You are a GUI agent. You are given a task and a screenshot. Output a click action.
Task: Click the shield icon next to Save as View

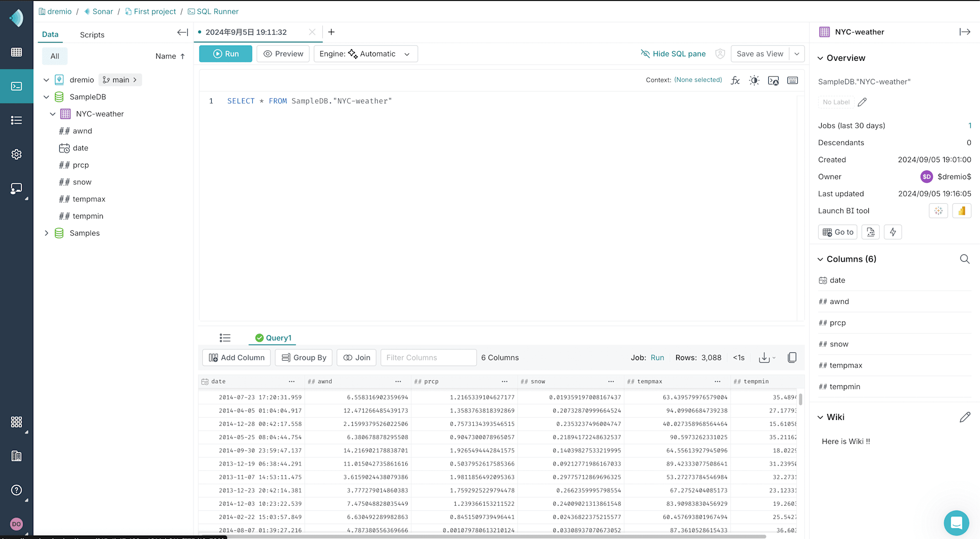click(x=720, y=54)
